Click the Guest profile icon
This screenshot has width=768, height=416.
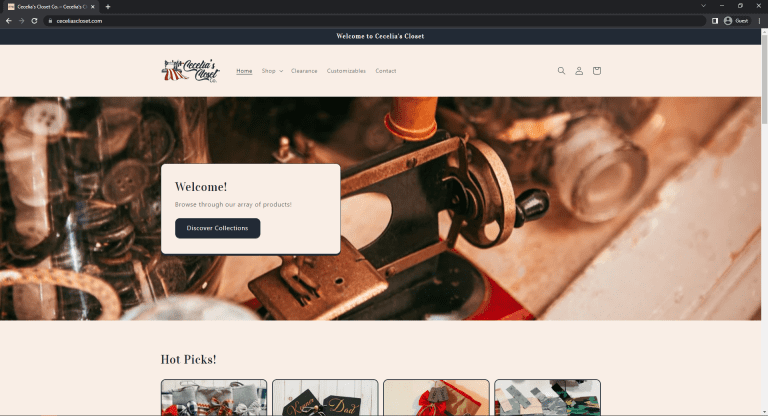(x=735, y=20)
